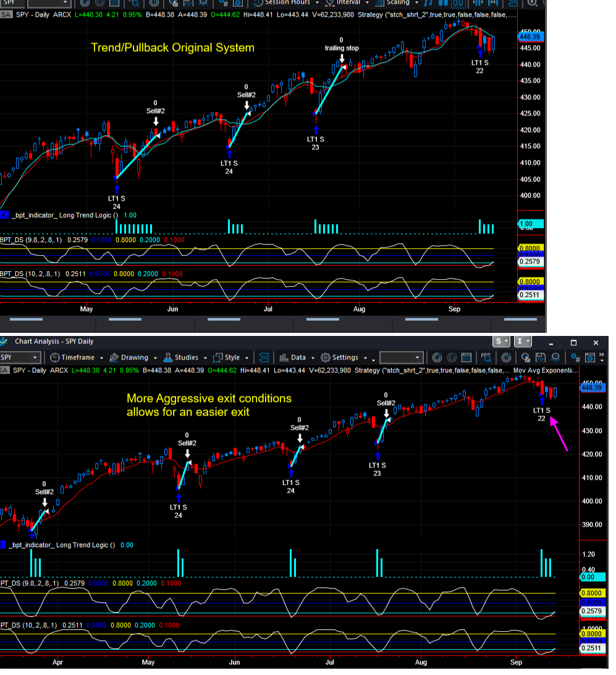The image size is (616, 675).
Task: Click the 'Aug' label on lower chart time axis
Action: [421, 662]
